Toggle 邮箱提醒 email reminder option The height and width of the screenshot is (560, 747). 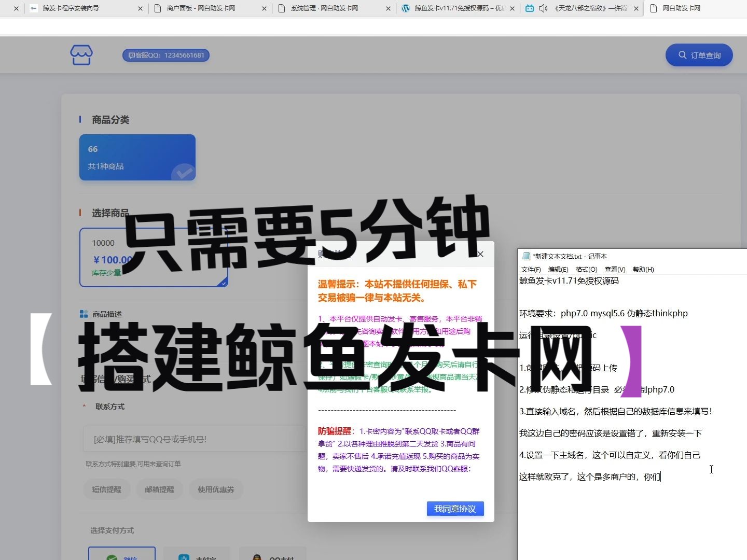tap(159, 489)
